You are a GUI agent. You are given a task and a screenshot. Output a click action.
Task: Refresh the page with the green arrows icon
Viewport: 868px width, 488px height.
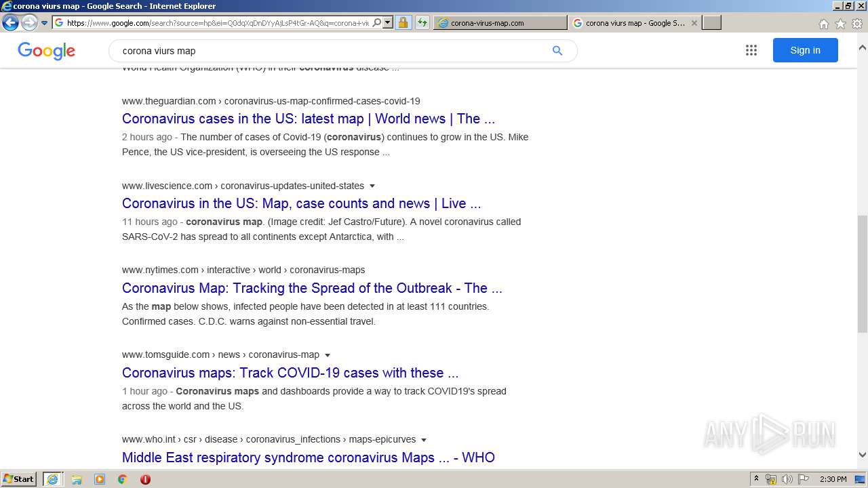(x=422, y=22)
